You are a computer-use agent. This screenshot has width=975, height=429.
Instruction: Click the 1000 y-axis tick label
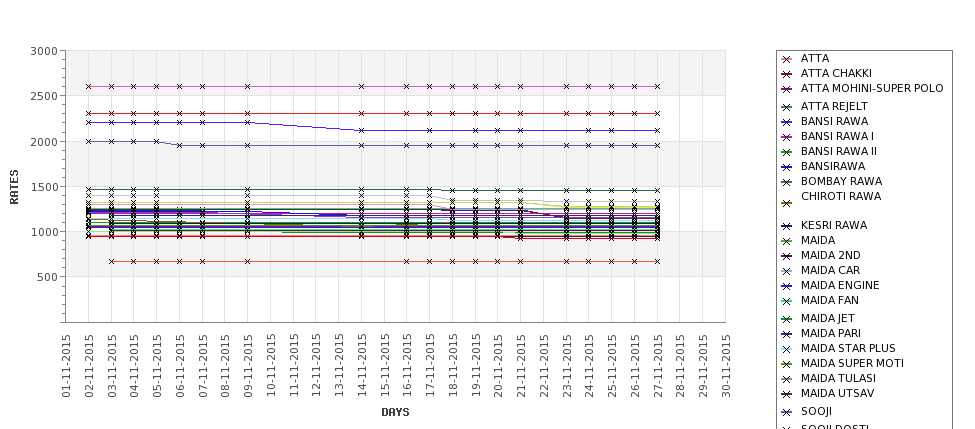[44, 231]
